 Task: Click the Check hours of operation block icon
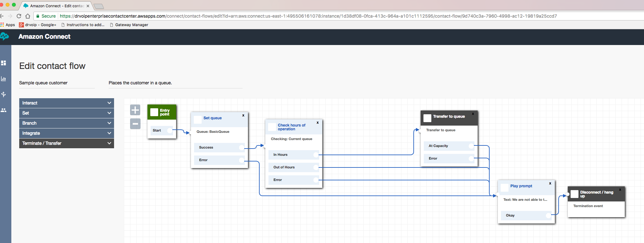tap(272, 127)
